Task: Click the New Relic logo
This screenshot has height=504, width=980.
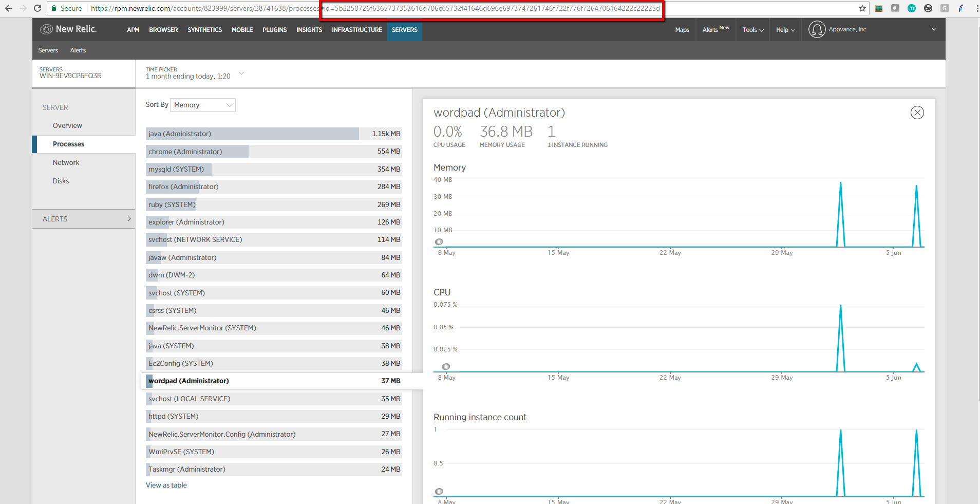Action: [x=68, y=29]
